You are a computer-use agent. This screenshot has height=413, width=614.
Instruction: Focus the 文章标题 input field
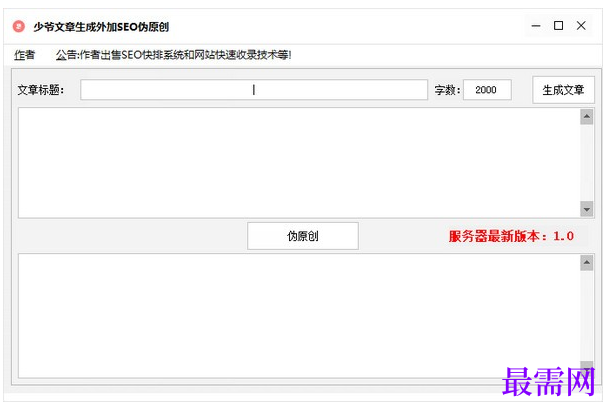(x=254, y=90)
